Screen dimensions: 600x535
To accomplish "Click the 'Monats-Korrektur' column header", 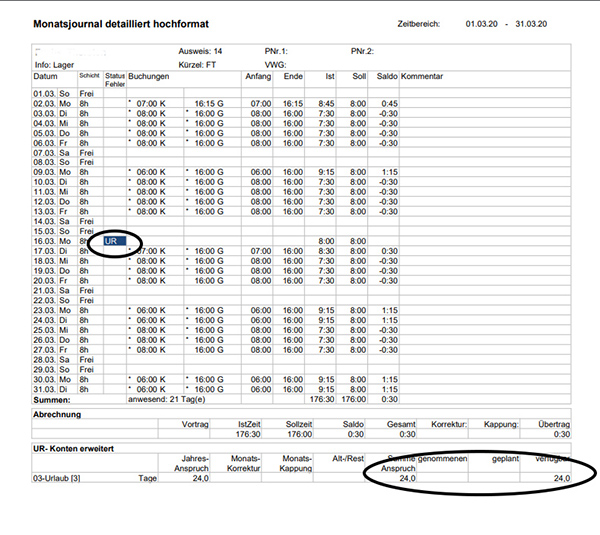I will [x=243, y=463].
